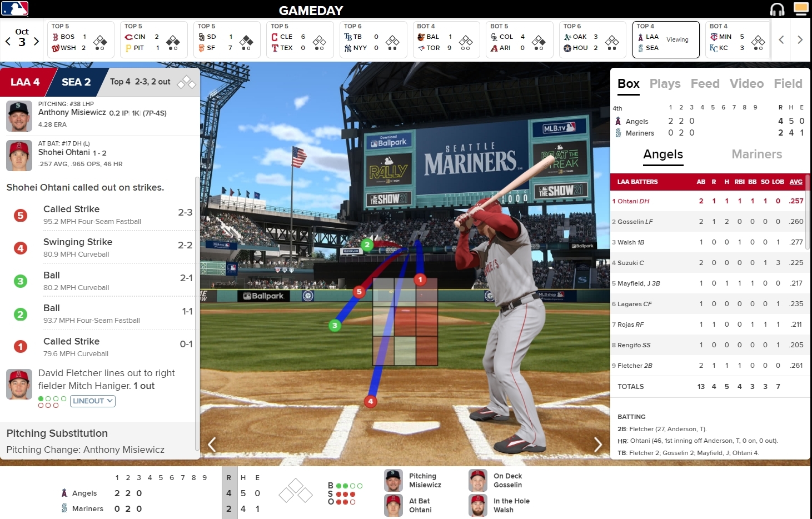Click next pitch view right chevron
The width and height of the screenshot is (812, 519).
point(597,444)
